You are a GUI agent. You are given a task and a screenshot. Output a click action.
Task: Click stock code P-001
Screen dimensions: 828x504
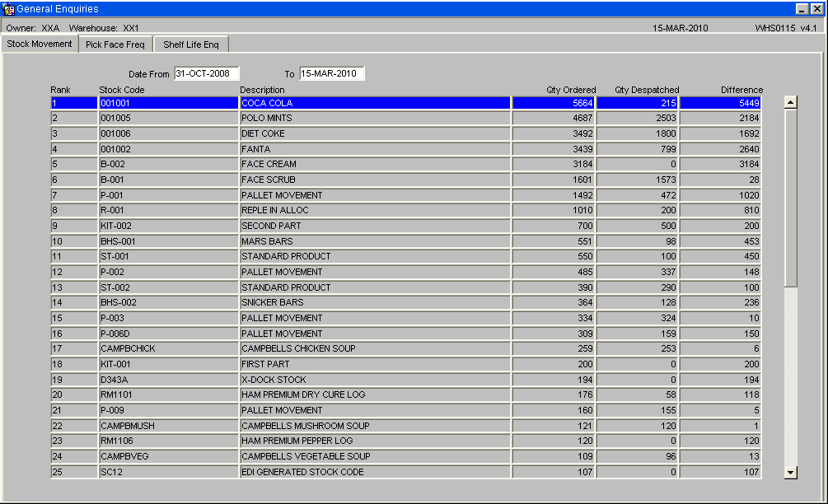coord(168,195)
